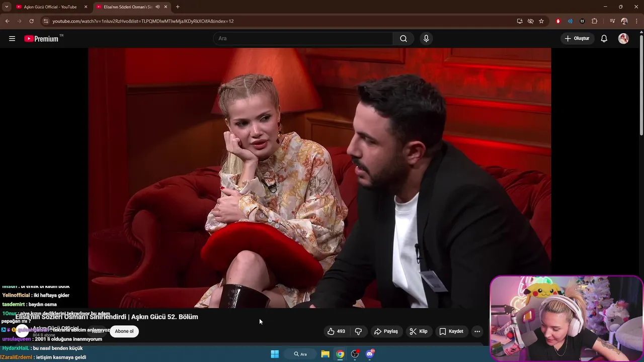
Task: Go to YouTube Premium home logo
Action: 42,39
